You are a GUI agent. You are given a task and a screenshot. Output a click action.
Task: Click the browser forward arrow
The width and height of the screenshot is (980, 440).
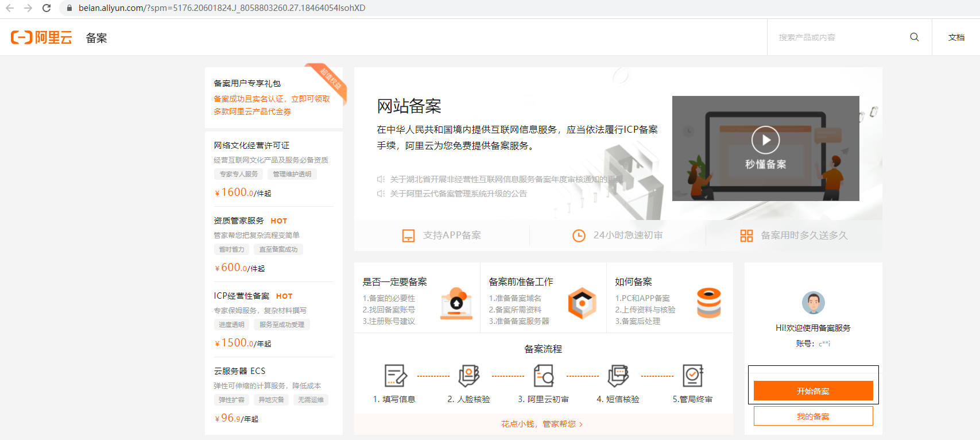click(28, 8)
